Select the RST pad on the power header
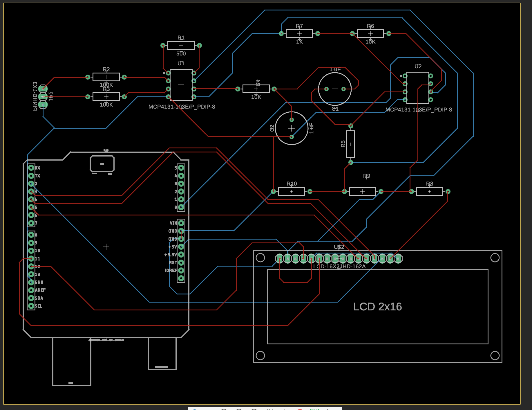The image size is (532, 410). click(x=181, y=262)
